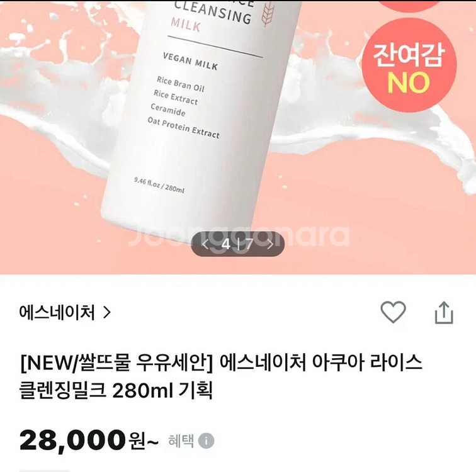This screenshot has width=476, height=472.
Task: Tap the heart wishlist icon
Action: pyautogui.click(x=393, y=312)
